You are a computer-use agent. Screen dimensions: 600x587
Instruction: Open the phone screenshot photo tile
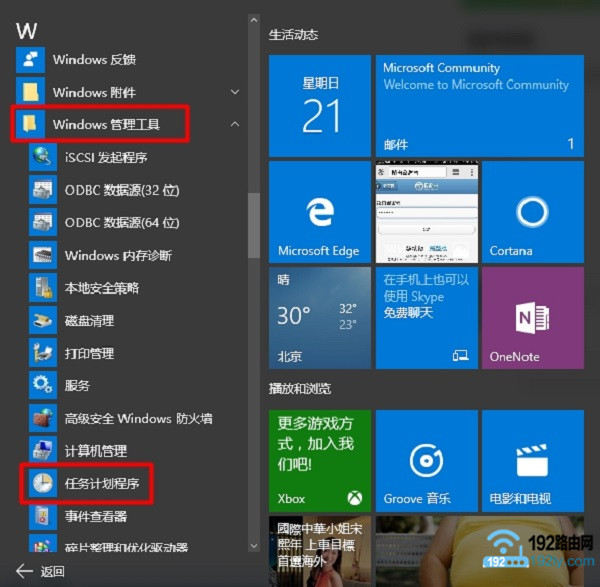(427, 212)
